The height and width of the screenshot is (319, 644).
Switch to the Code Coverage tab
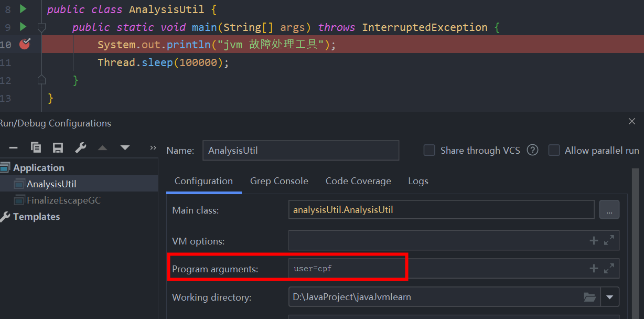(358, 181)
